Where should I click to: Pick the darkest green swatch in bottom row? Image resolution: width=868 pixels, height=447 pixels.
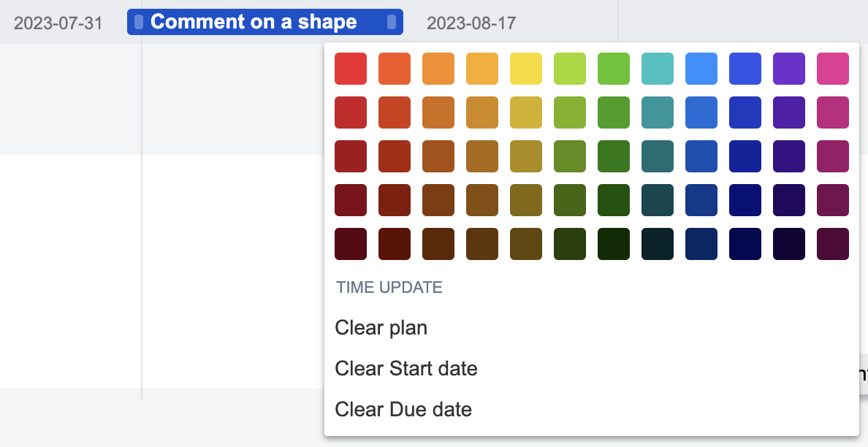(x=614, y=244)
